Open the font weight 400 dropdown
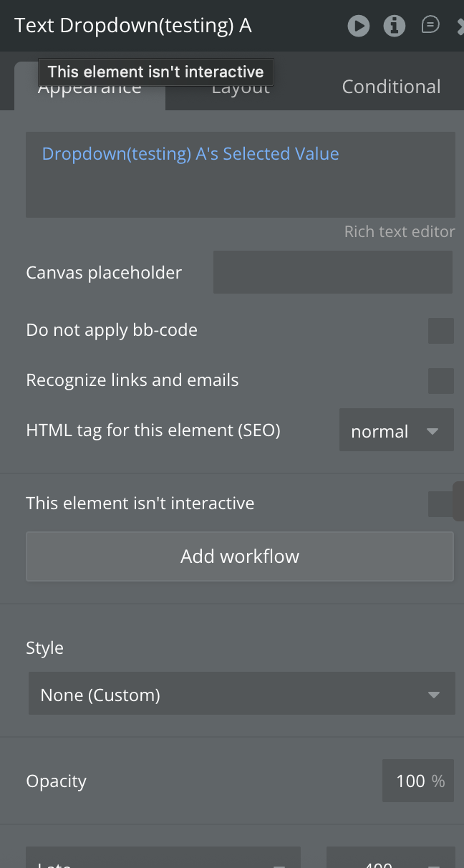Image resolution: width=464 pixels, height=868 pixels. coord(390,859)
